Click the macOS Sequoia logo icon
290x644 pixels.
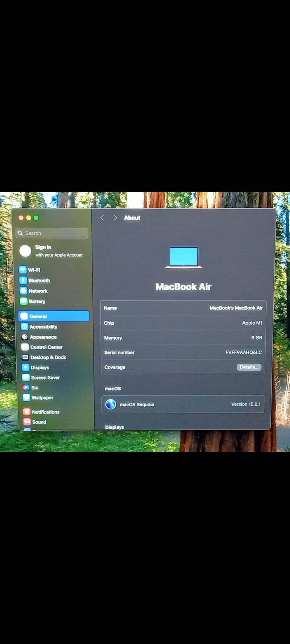[x=111, y=404]
